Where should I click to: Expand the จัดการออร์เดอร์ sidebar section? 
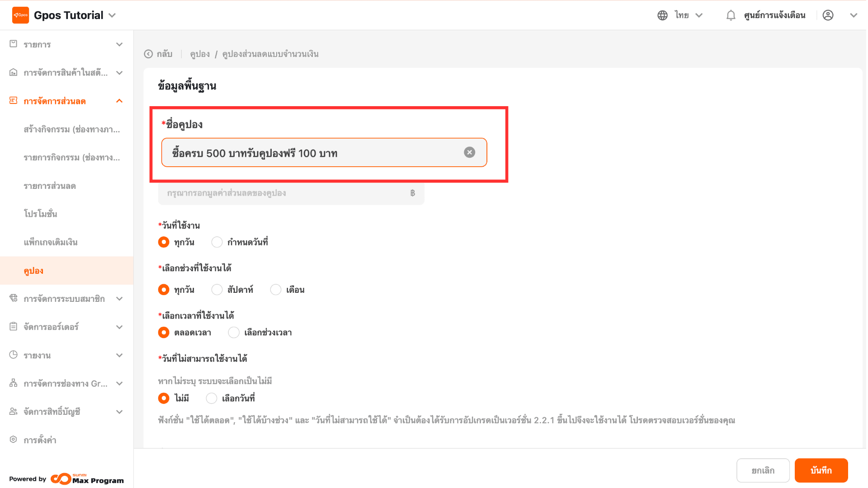point(119,327)
